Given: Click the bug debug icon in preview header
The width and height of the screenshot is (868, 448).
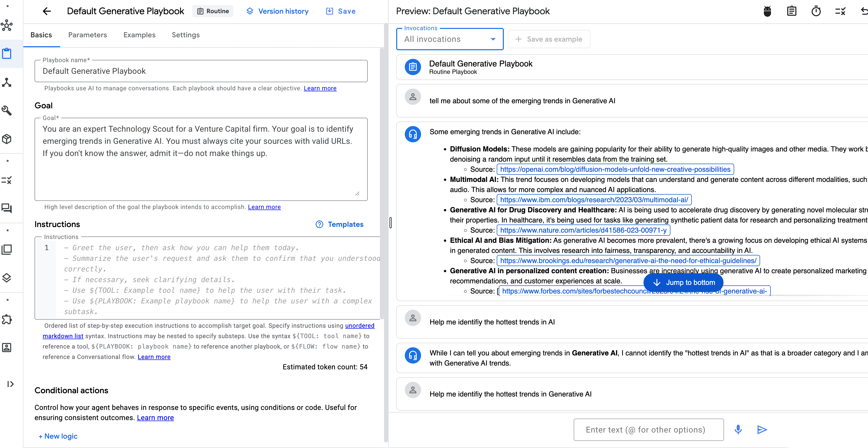Looking at the screenshot, I should tap(767, 11).
